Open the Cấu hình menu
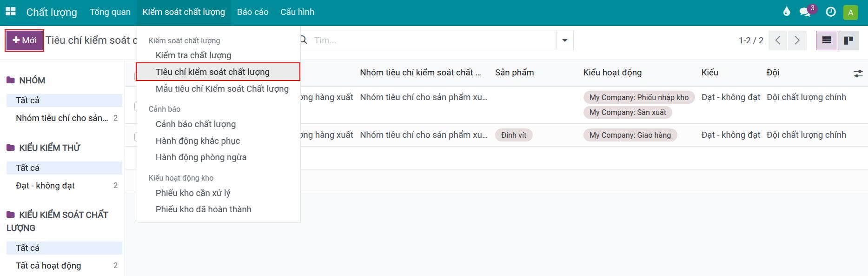868x276 pixels. [x=298, y=12]
